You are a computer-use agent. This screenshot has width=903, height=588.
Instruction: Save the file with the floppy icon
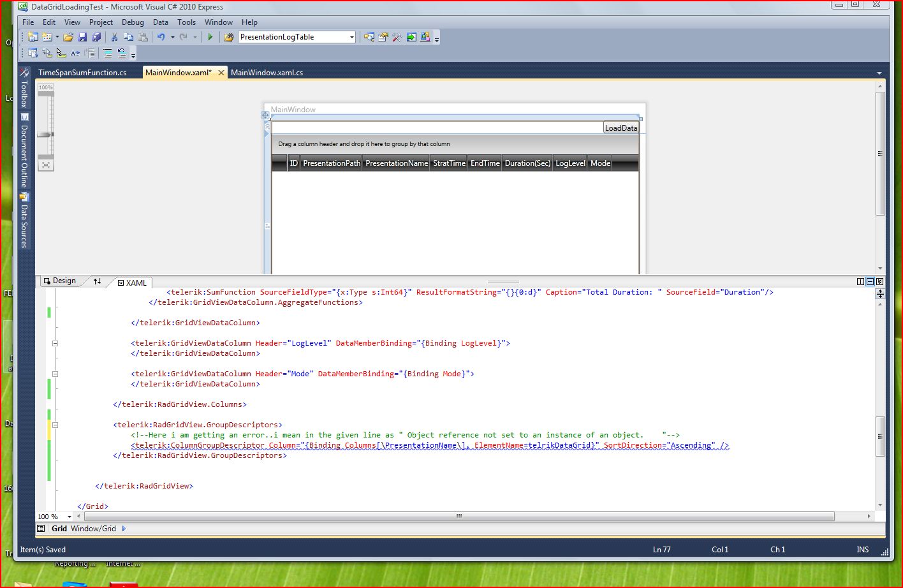82,38
